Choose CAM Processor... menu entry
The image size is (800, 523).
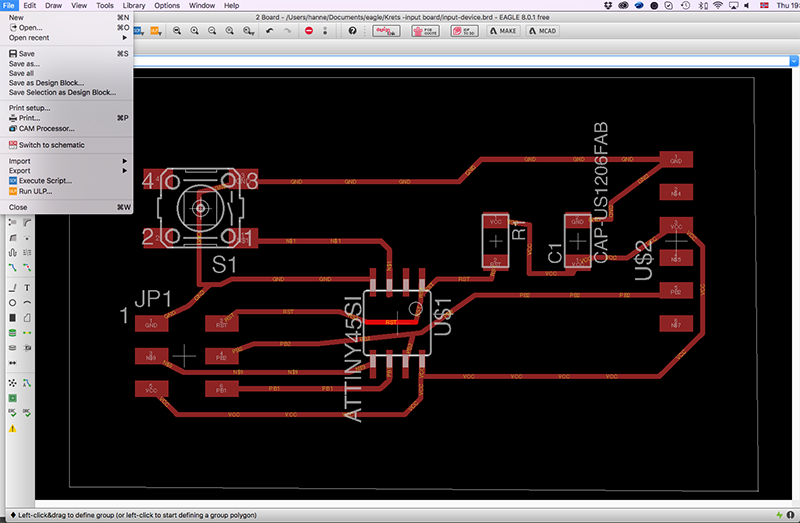point(67,129)
